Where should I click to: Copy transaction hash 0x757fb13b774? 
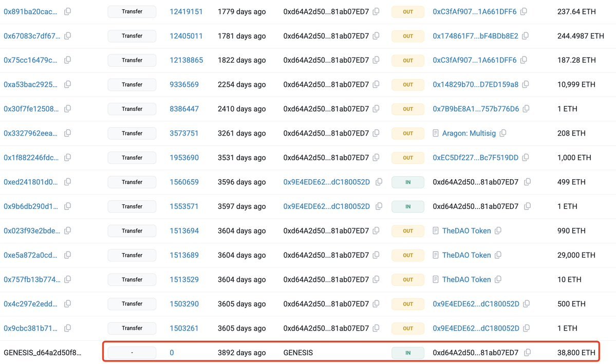click(67, 279)
